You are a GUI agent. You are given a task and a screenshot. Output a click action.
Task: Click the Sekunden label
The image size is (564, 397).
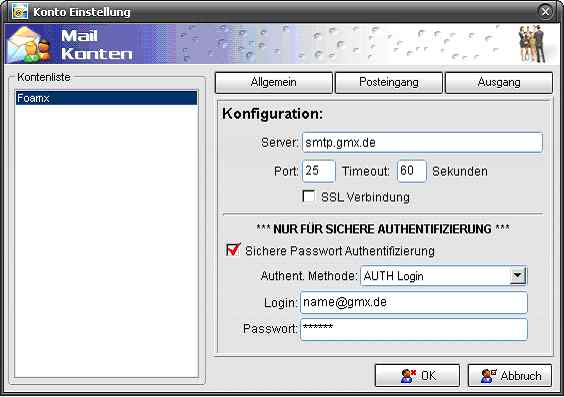click(460, 172)
